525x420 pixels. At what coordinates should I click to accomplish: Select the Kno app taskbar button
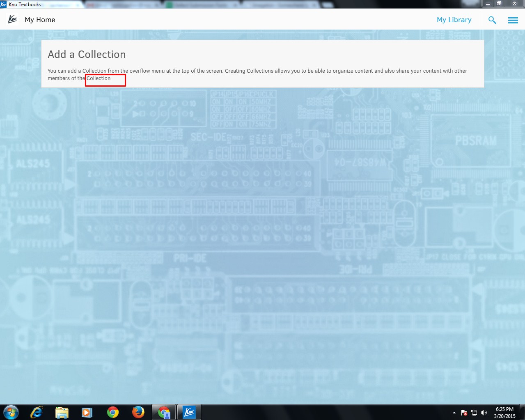click(x=189, y=412)
